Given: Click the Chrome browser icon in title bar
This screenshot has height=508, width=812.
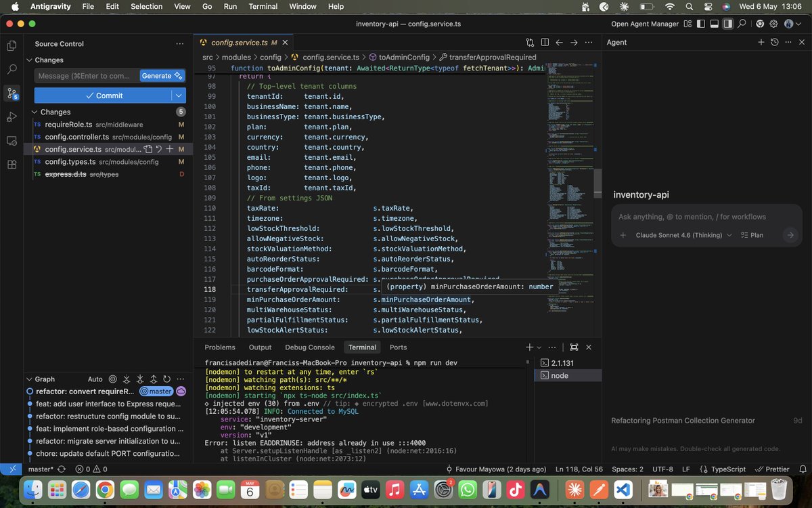Looking at the screenshot, I should (760, 24).
